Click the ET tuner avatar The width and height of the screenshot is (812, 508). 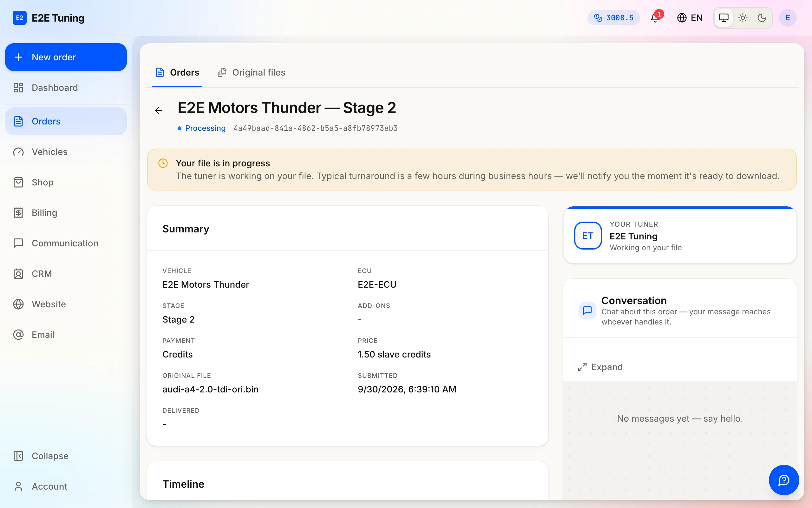(588, 236)
